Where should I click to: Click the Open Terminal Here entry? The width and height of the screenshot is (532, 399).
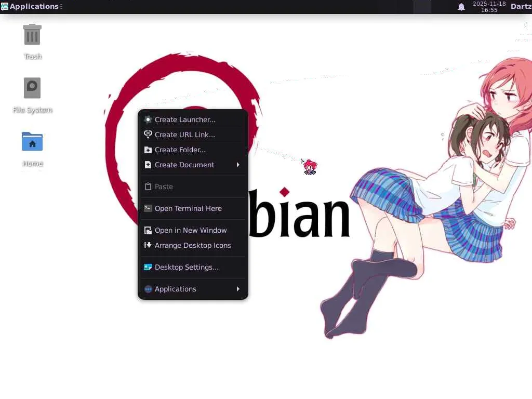click(x=193, y=208)
